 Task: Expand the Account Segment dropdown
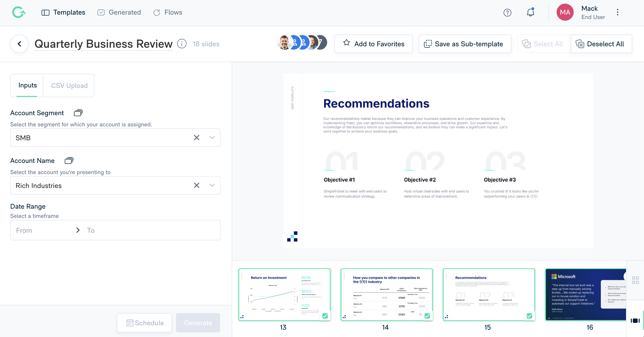tap(212, 137)
